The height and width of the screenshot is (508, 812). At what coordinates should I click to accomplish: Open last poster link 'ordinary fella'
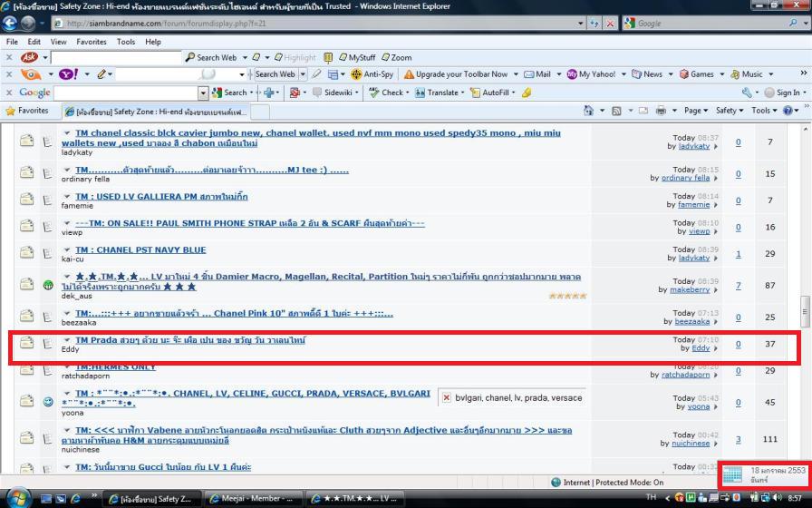pos(686,178)
